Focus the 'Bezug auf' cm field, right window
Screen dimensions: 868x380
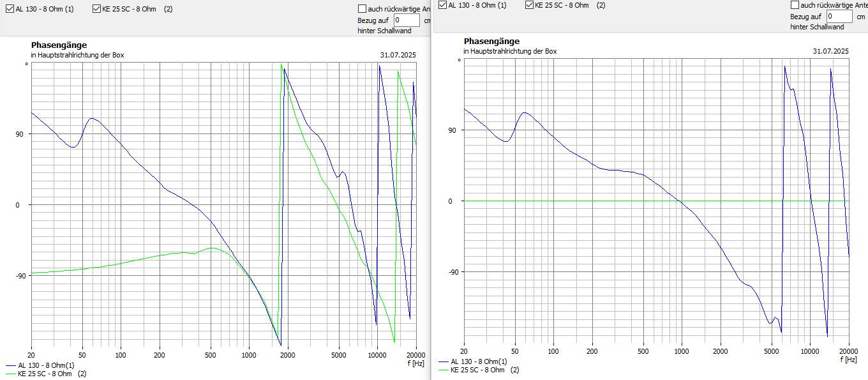[839, 16]
